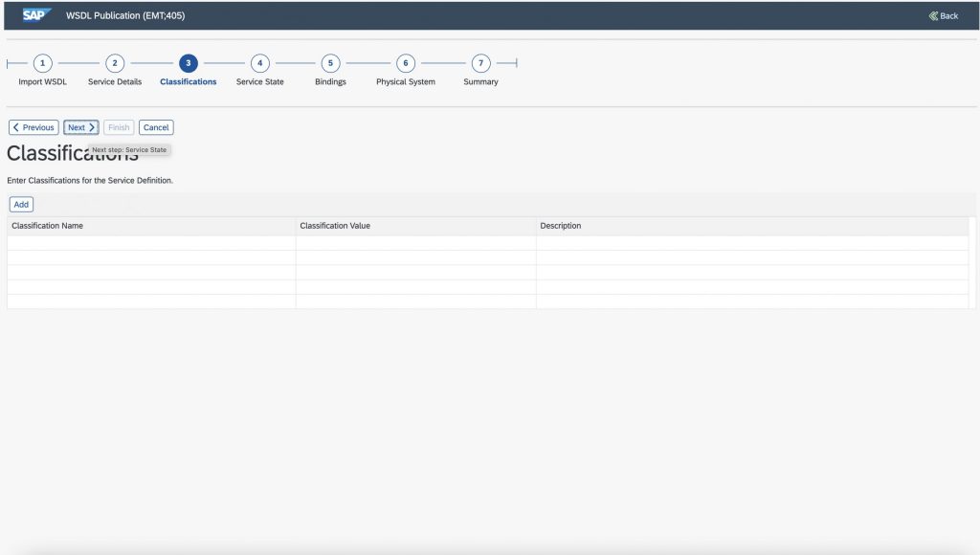
Task: Open the Bindings step label
Action: coord(330,82)
